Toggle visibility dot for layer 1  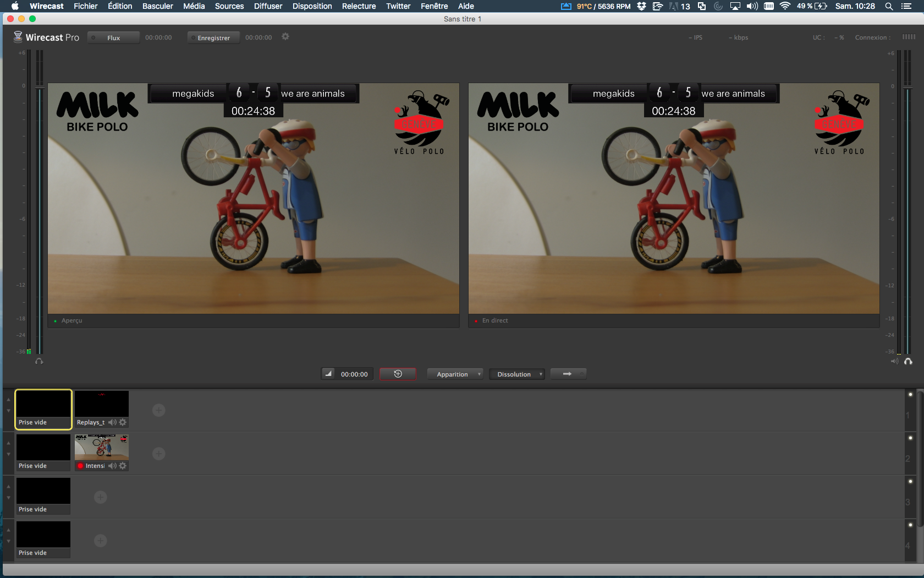[910, 395]
